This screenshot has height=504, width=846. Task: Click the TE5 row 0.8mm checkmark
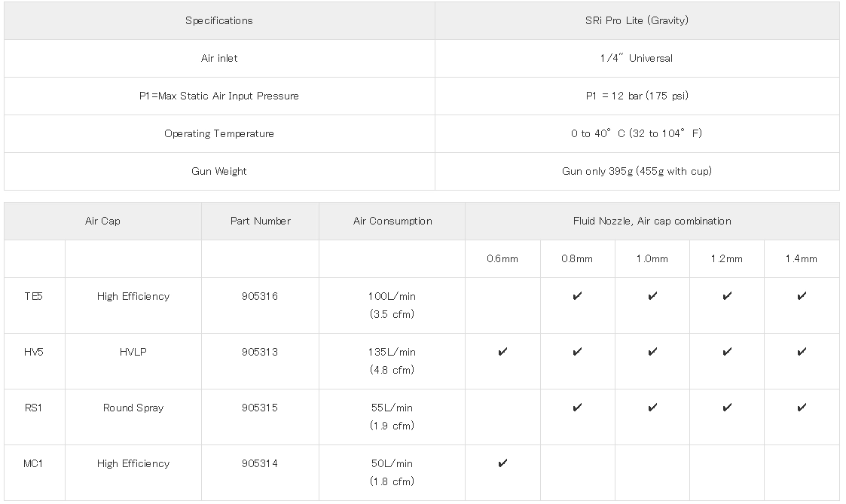[x=577, y=296]
